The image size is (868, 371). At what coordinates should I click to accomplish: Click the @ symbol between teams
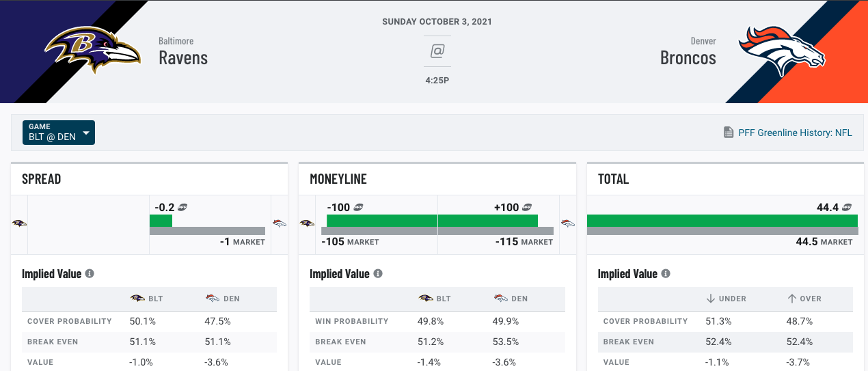click(437, 51)
